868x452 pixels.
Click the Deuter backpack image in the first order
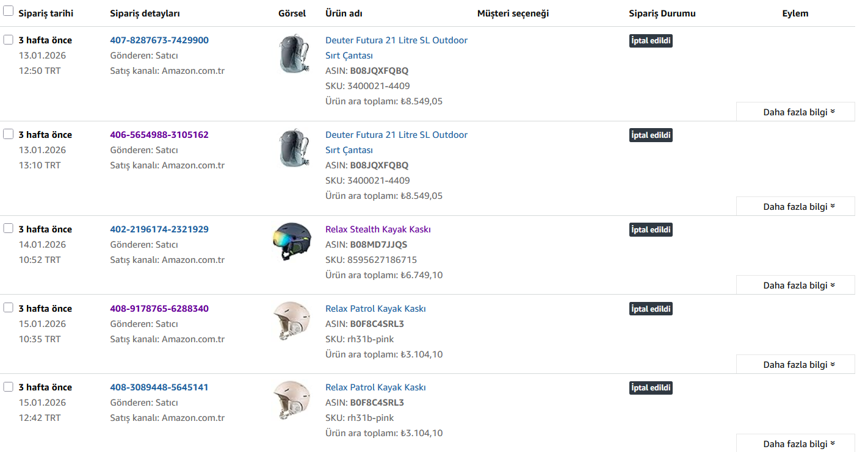(x=293, y=54)
